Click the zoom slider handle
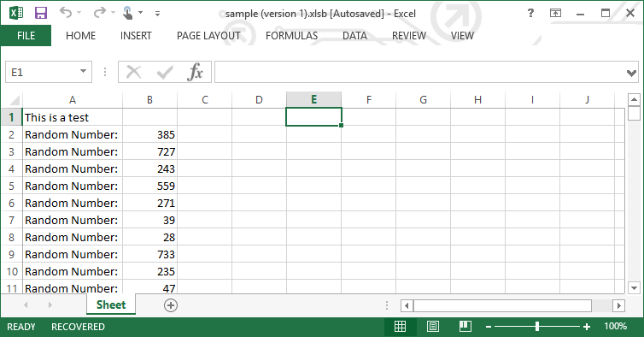This screenshot has height=337, width=644. 537,327
